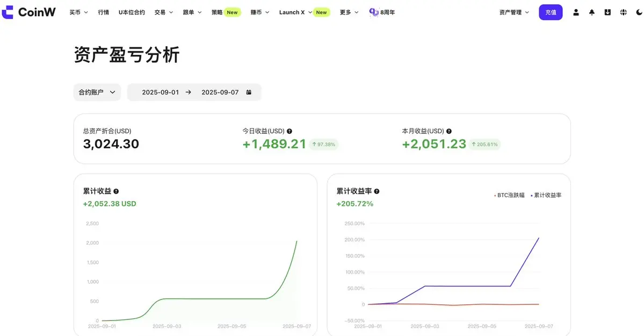Toggle dark mode moon icon
This screenshot has height=336, width=644.
(x=639, y=12)
